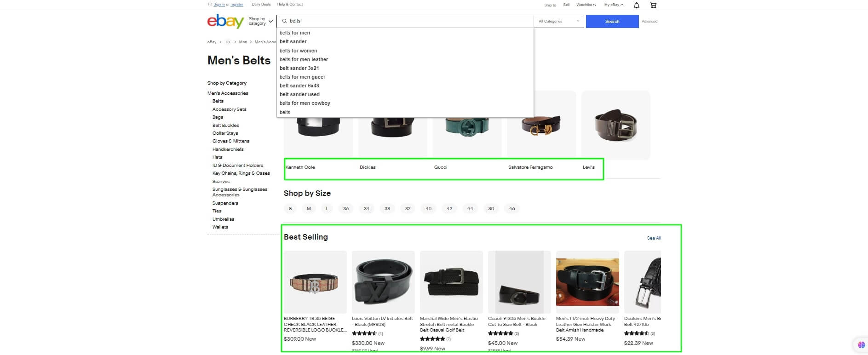Click the purple extension icon at bottom right
Image resolution: width=868 pixels, height=355 pixels.
tap(861, 345)
